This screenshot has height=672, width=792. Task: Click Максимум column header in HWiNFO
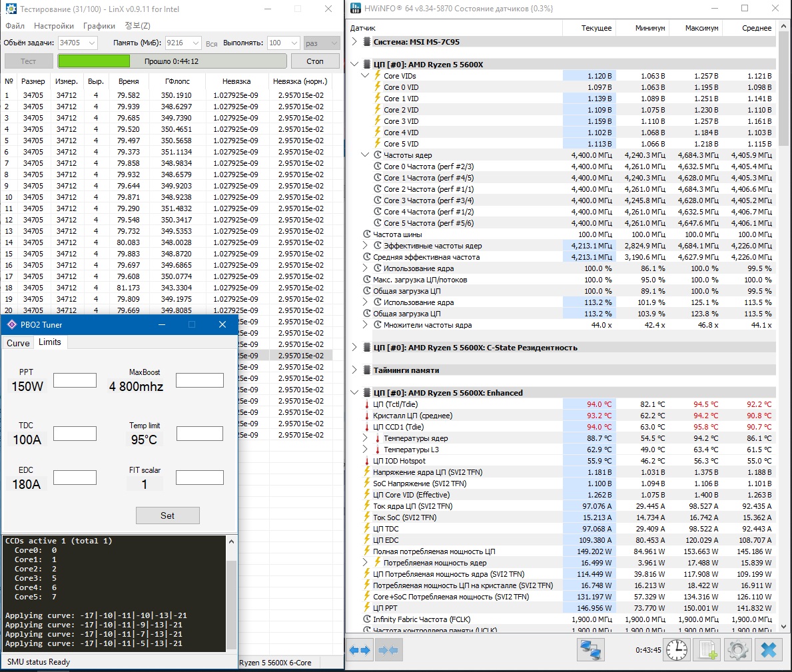click(695, 28)
